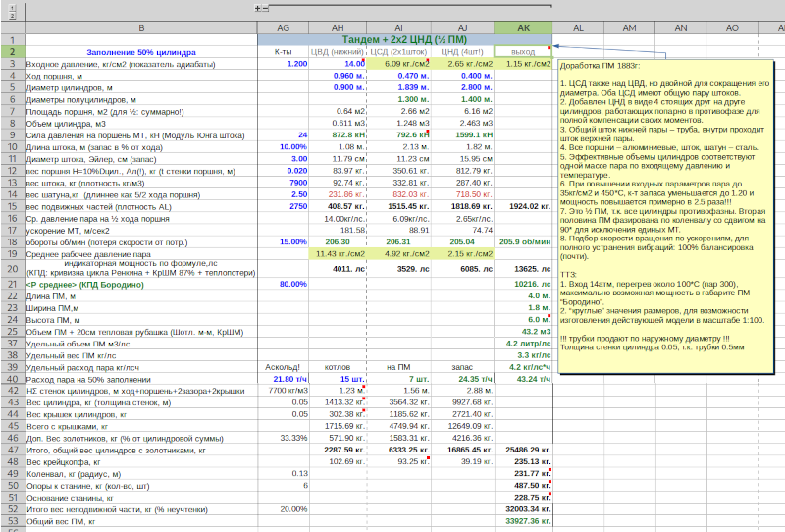Click cell "43.24 т/ч"
Viewport: 785px width, 532px height.
coord(523,379)
